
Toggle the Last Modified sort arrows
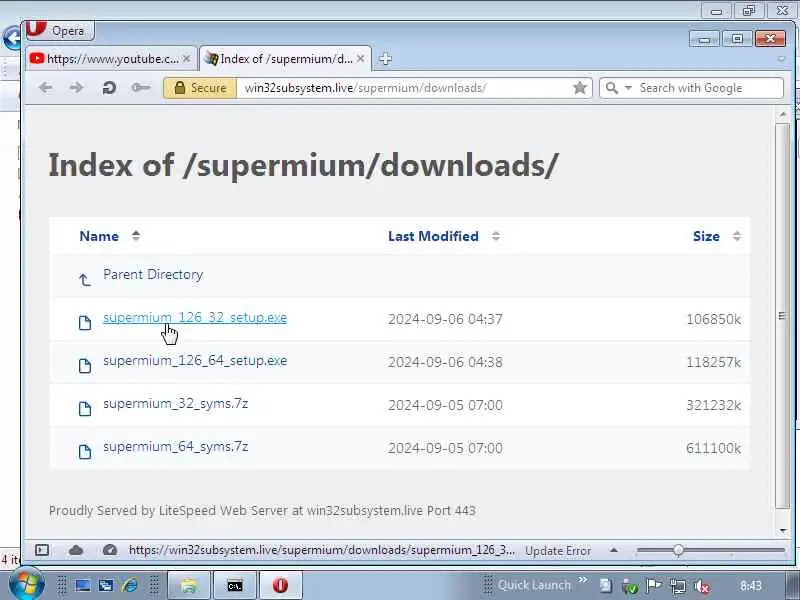click(x=496, y=236)
